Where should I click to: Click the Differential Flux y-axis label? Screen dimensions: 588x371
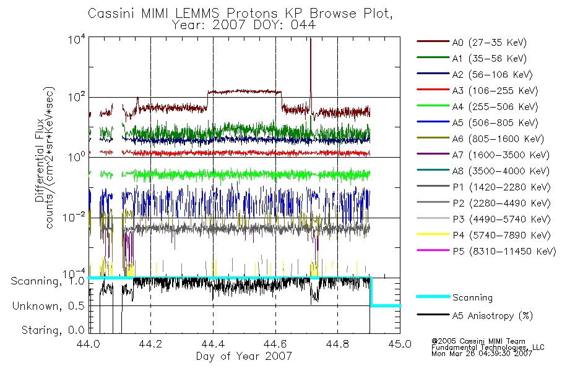45,158
